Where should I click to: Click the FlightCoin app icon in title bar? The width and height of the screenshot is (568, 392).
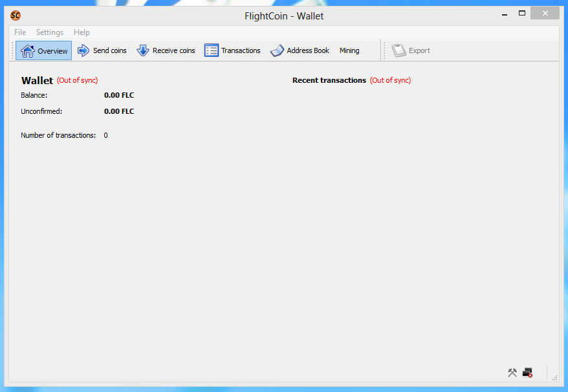[x=16, y=16]
